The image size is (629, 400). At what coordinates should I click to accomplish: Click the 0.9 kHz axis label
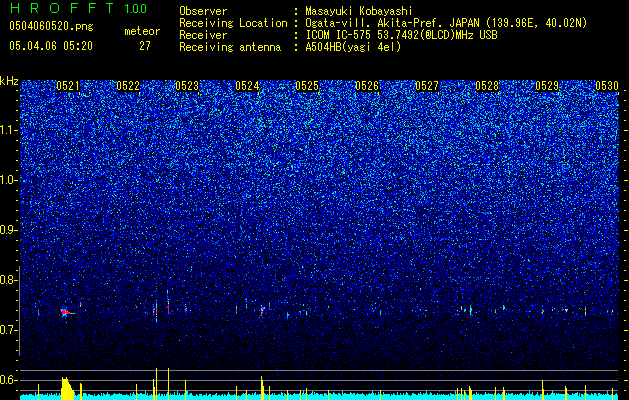coord(7,230)
